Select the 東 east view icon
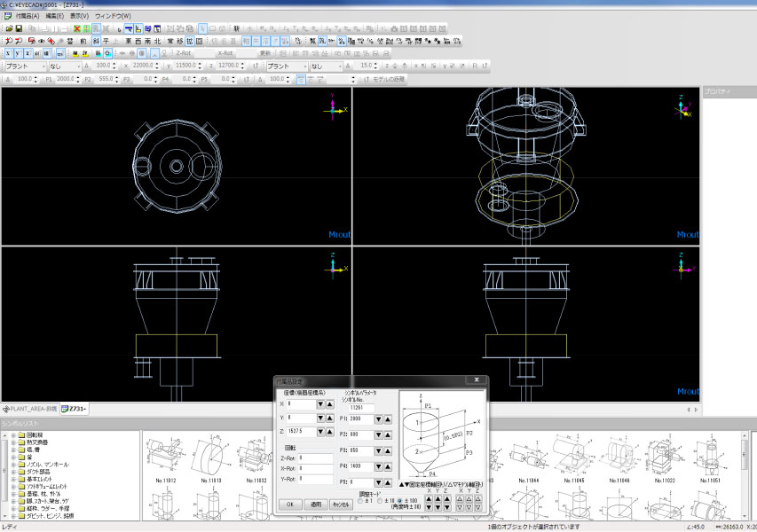757x532 pixels. pos(129,41)
